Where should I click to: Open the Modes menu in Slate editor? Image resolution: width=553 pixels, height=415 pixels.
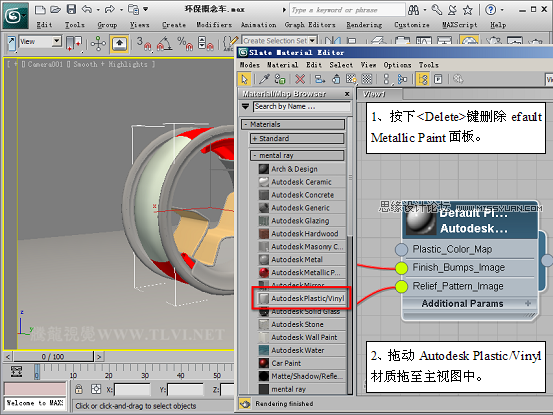click(x=250, y=65)
